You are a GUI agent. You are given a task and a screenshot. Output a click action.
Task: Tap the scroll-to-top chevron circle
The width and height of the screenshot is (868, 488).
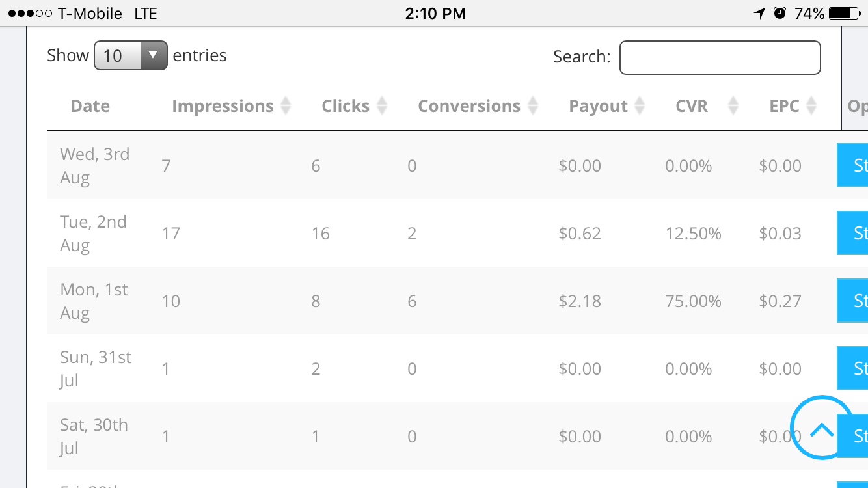coord(822,428)
